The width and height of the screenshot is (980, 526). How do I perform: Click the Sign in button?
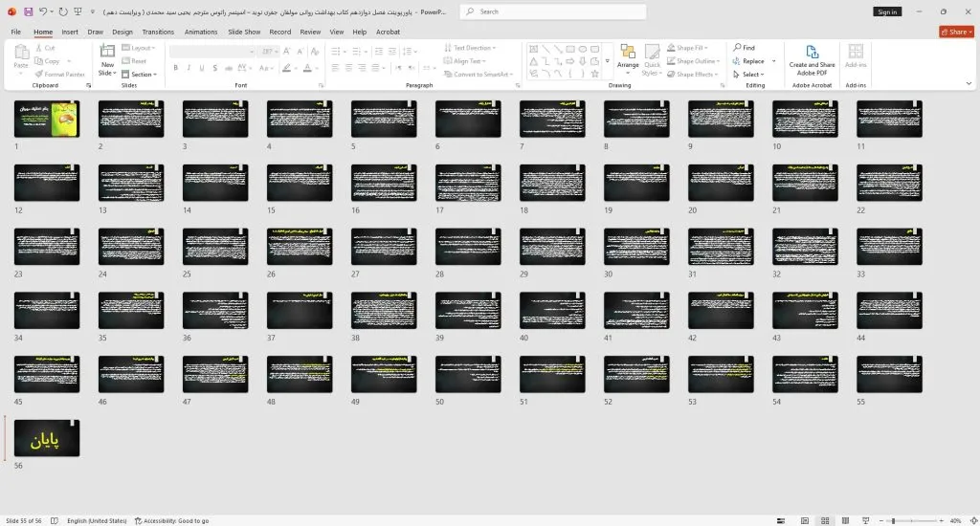[887, 11]
